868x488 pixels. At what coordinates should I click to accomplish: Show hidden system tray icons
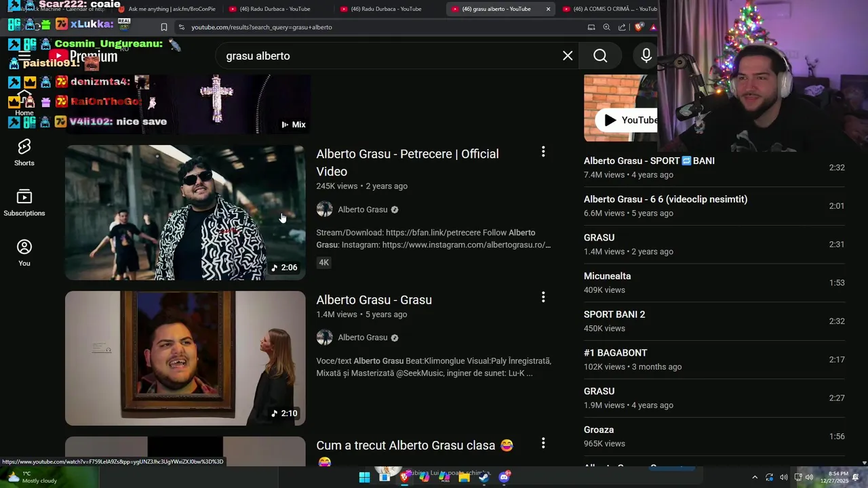(x=755, y=477)
